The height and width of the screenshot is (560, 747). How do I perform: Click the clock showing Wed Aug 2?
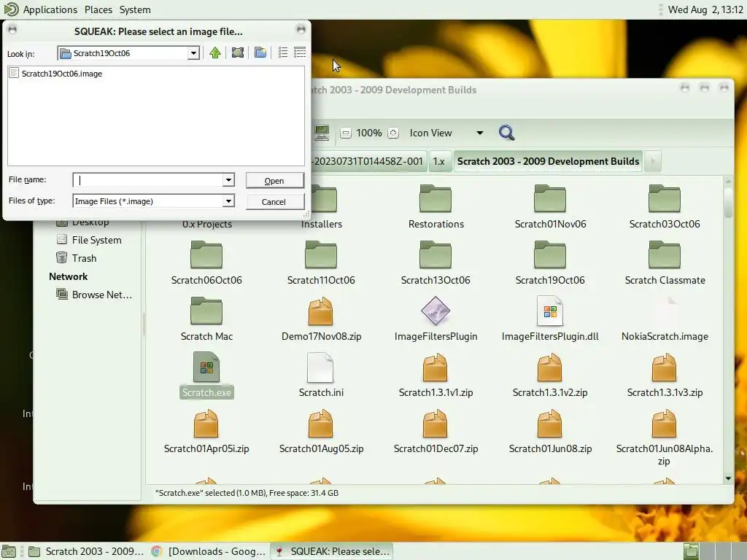pyautogui.click(x=705, y=9)
